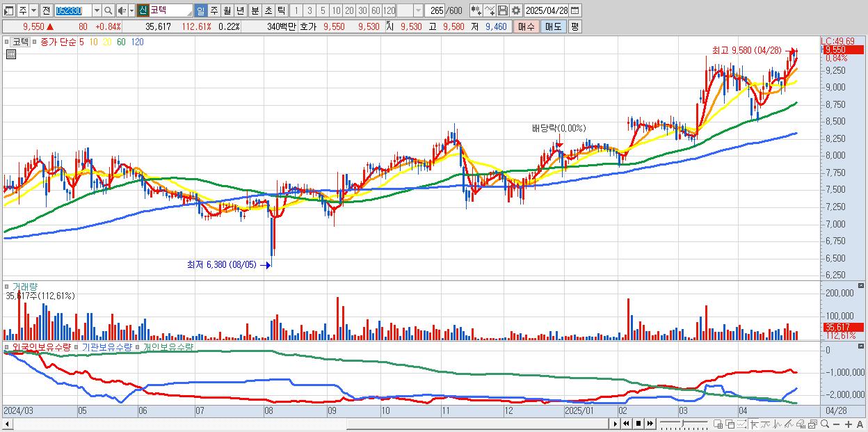Click the rewind double-arrow button

click(627, 424)
